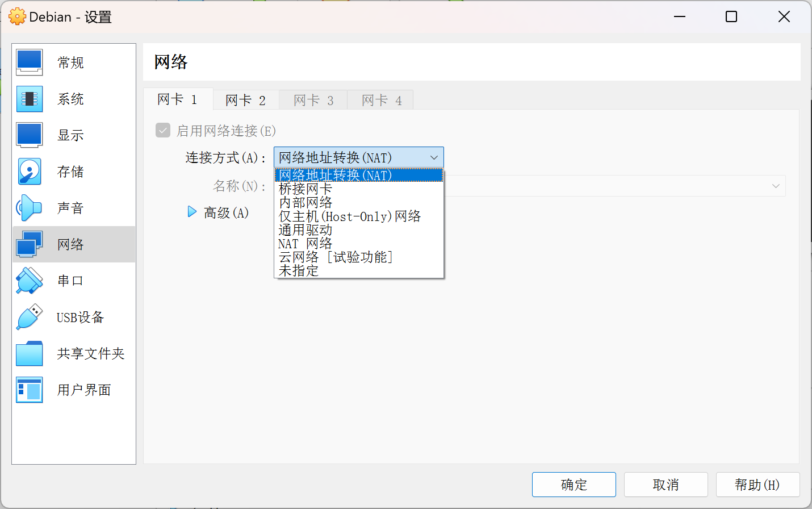Choose 云网络 [试验功能] option
812x509 pixels.
[x=359, y=257]
